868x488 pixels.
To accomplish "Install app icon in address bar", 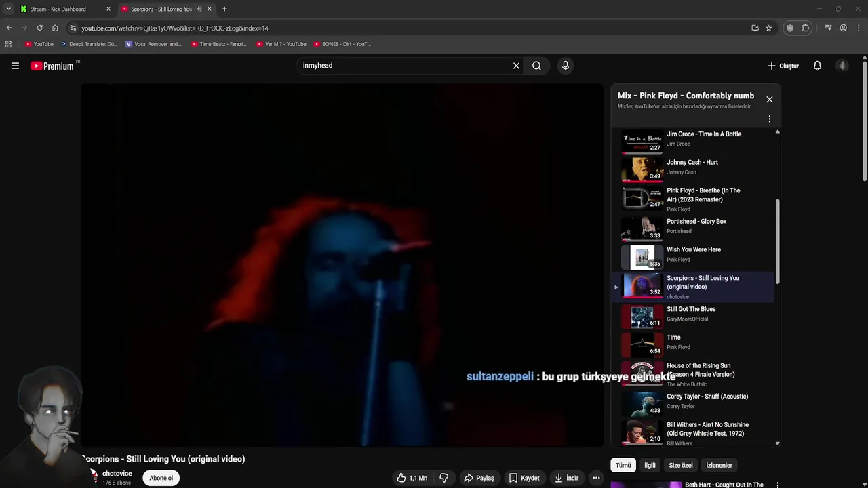I will pos(755,28).
